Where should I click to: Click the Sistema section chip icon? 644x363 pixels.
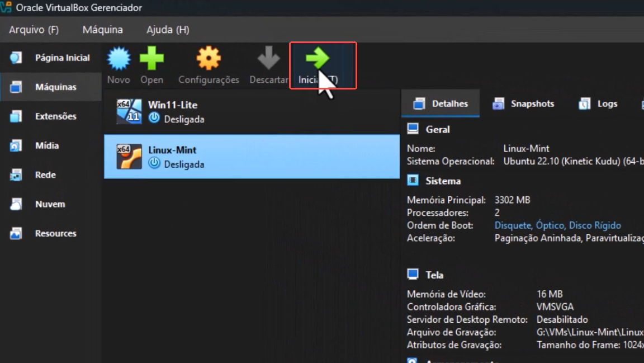(413, 180)
